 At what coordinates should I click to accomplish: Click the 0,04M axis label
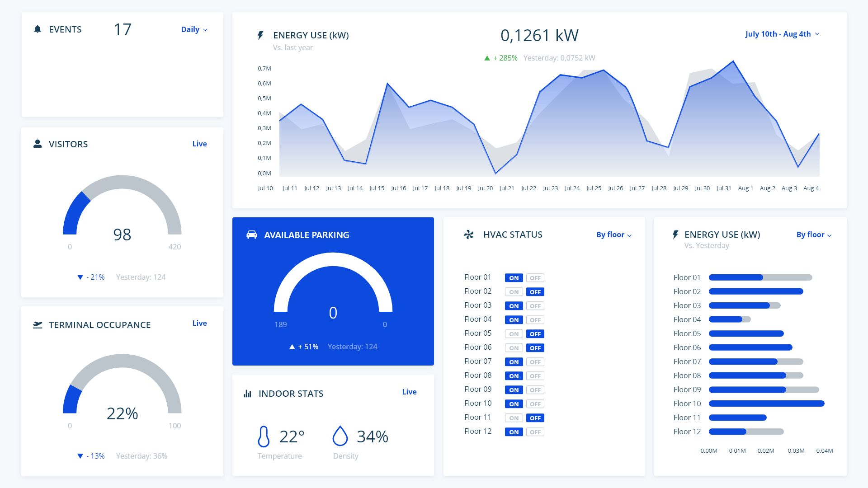click(x=825, y=450)
